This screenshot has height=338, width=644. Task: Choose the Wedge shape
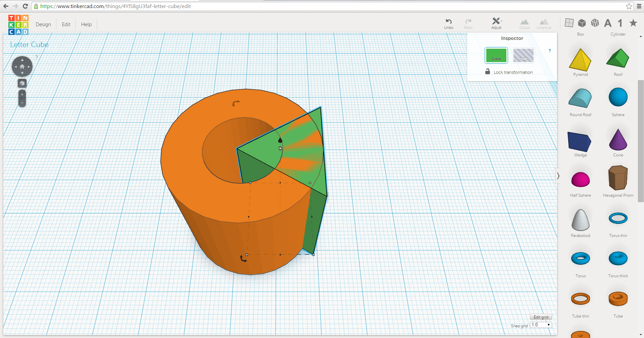coord(579,142)
